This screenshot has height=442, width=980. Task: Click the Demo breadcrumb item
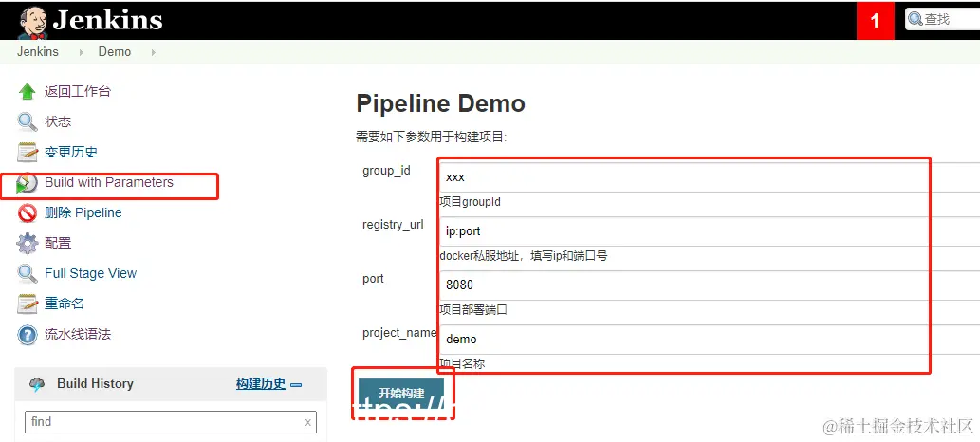coord(115,52)
